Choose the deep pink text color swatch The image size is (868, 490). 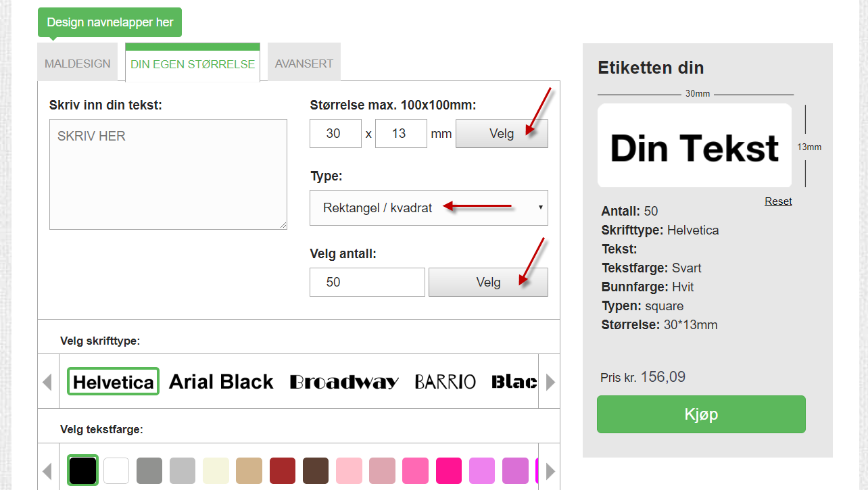point(449,470)
